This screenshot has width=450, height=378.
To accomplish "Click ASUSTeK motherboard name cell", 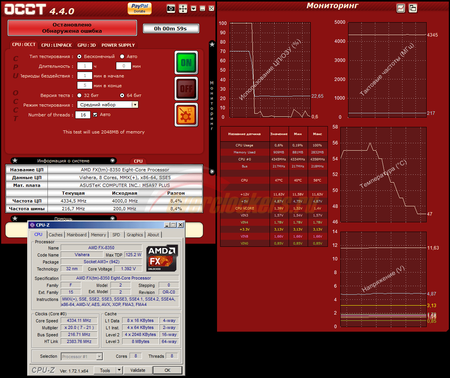I will [x=125, y=185].
